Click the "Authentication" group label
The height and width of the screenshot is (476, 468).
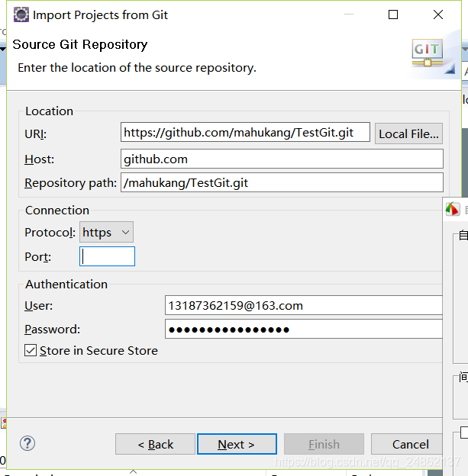(66, 285)
